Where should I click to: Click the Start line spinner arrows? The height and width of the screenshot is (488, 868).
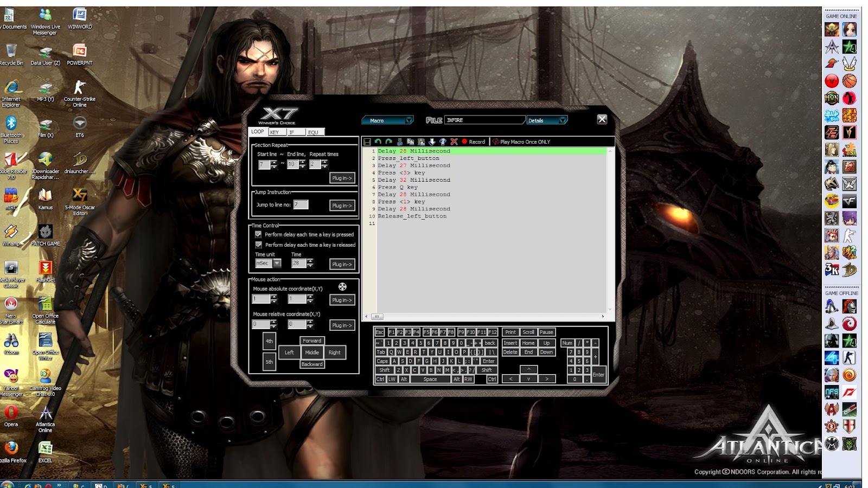274,164
